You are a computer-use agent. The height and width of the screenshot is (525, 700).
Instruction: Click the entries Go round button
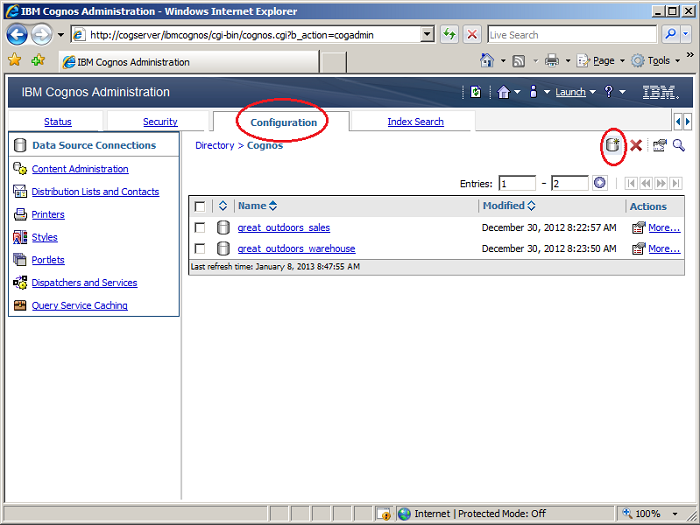(x=600, y=183)
